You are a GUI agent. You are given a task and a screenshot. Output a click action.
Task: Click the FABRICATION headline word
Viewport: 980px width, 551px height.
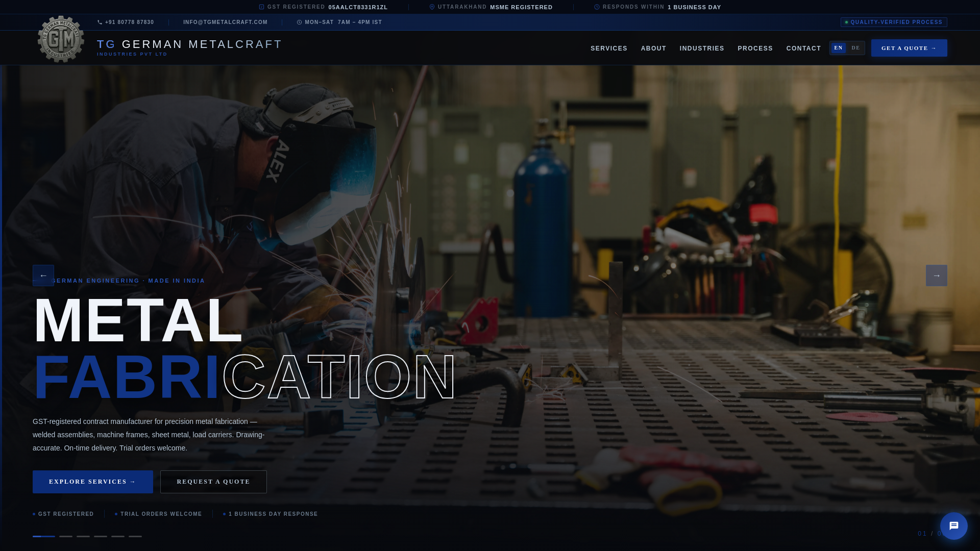pyautogui.click(x=245, y=377)
